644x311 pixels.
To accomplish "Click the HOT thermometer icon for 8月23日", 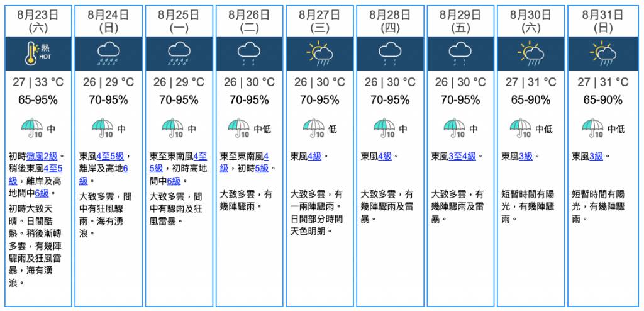I will pyautogui.click(x=37, y=54).
